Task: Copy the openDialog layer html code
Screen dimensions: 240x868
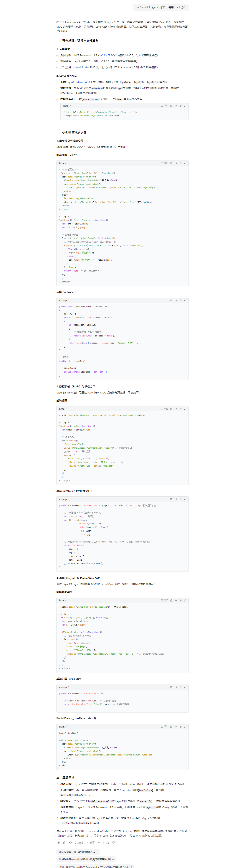Action: point(171,600)
